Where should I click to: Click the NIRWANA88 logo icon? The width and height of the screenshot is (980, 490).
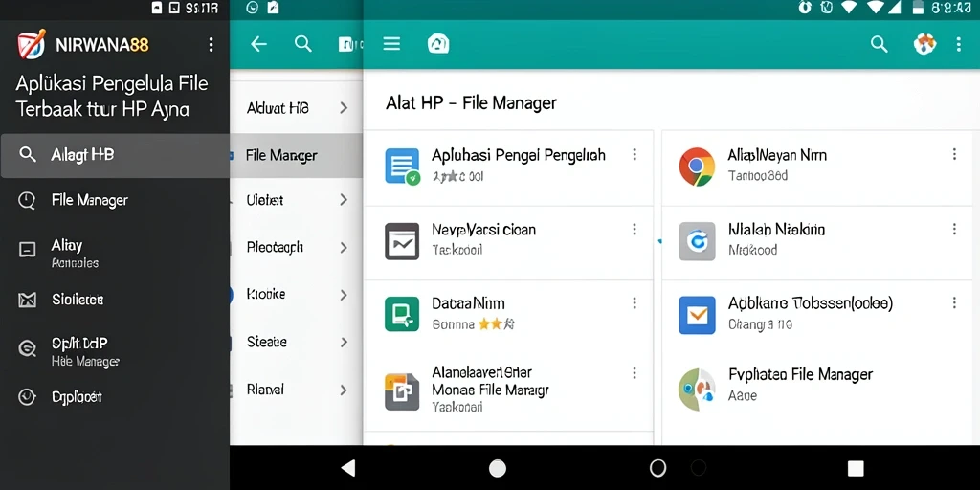(x=31, y=44)
